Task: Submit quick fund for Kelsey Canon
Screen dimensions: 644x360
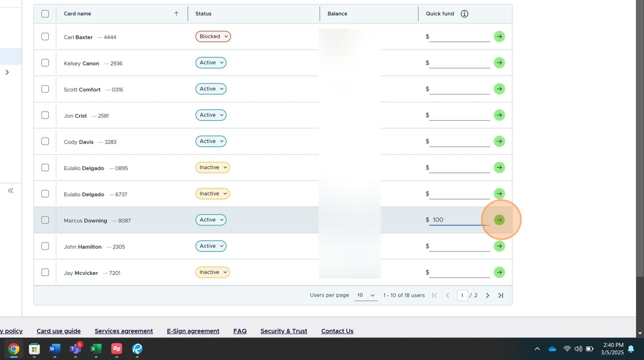Action: click(x=499, y=63)
